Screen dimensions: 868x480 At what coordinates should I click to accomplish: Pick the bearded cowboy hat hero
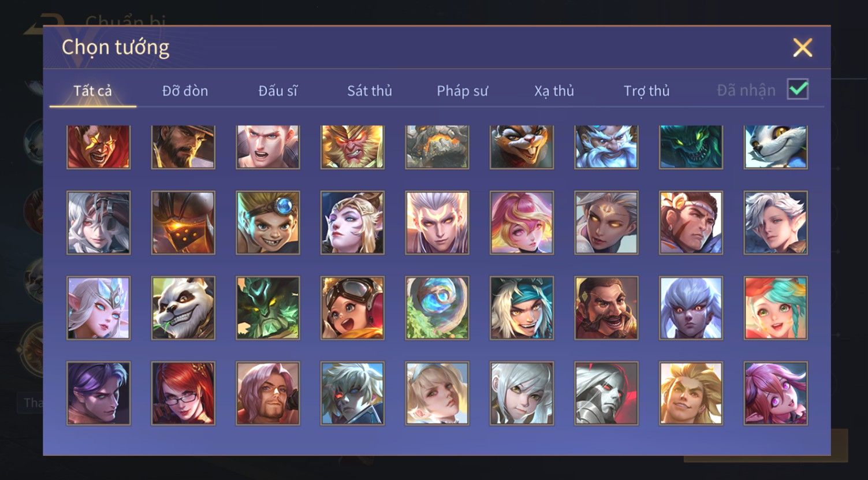pos(183,147)
